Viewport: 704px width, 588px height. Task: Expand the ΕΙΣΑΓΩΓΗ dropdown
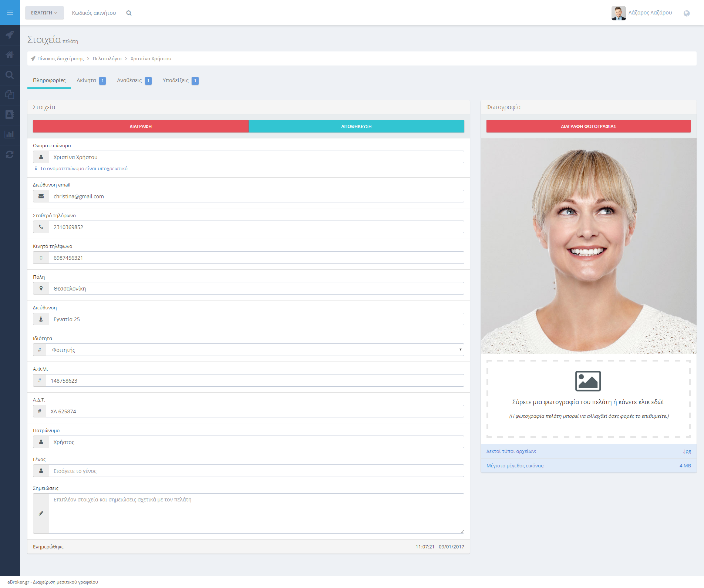pos(44,13)
